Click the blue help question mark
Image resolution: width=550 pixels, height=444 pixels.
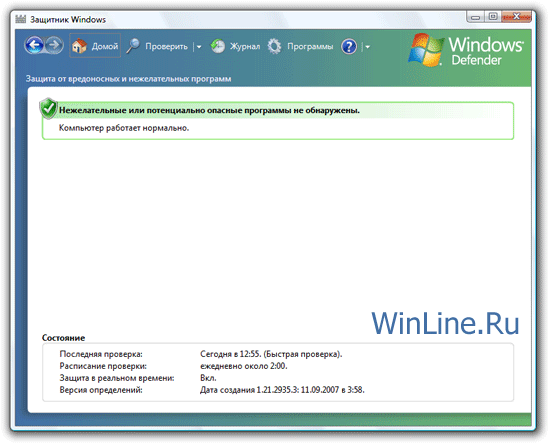349,46
